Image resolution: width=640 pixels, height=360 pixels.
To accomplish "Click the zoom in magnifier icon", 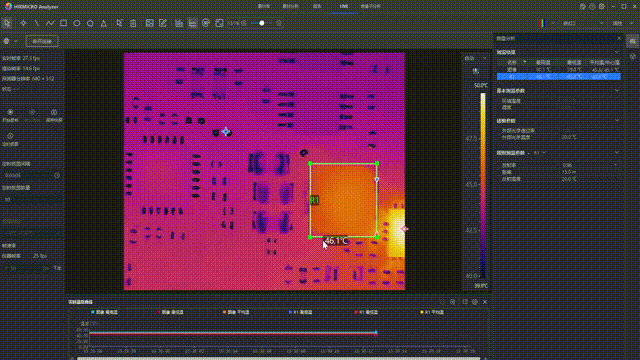I will tap(279, 23).
